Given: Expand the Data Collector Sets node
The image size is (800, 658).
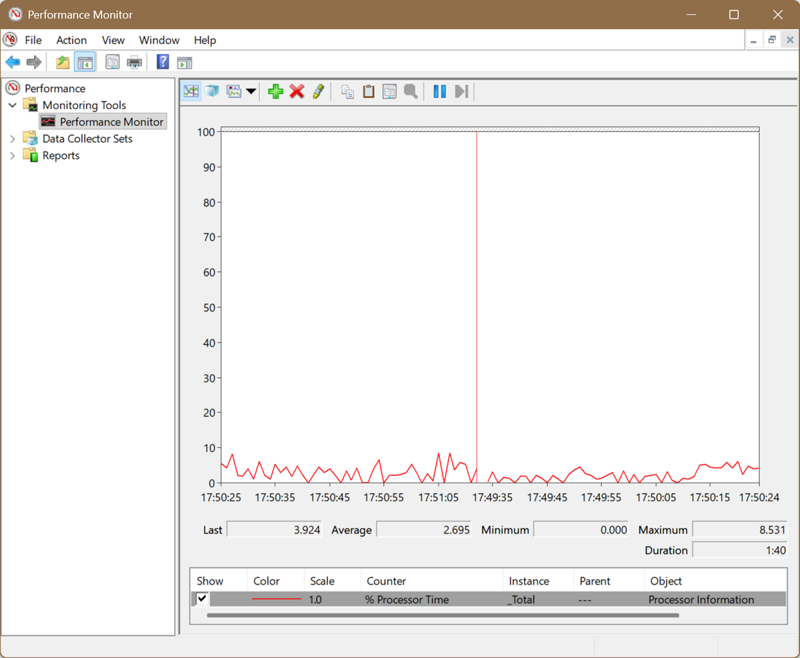Looking at the screenshot, I should point(12,138).
